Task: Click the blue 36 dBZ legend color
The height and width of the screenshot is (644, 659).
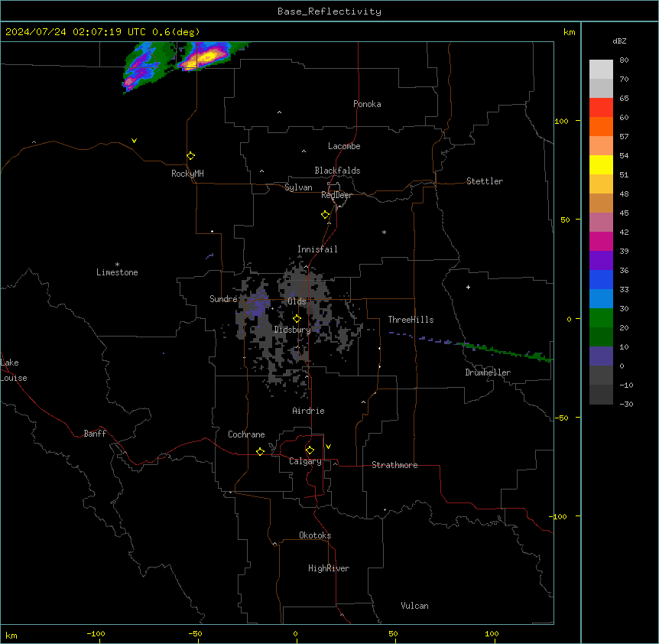Action: 601,279
